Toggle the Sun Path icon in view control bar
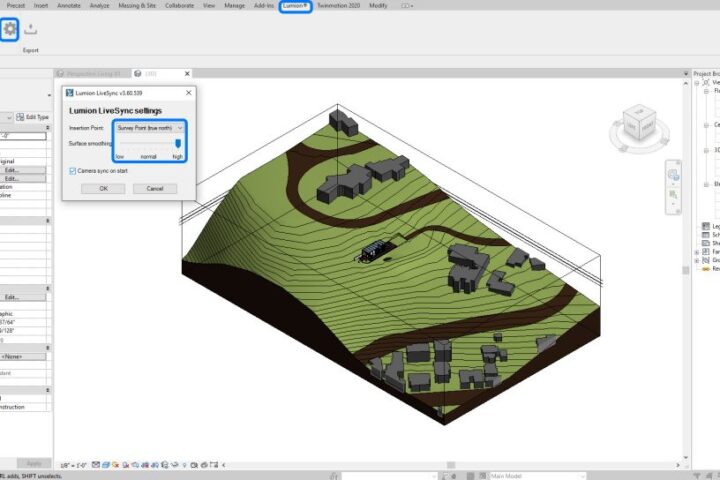 pyautogui.click(x=115, y=465)
